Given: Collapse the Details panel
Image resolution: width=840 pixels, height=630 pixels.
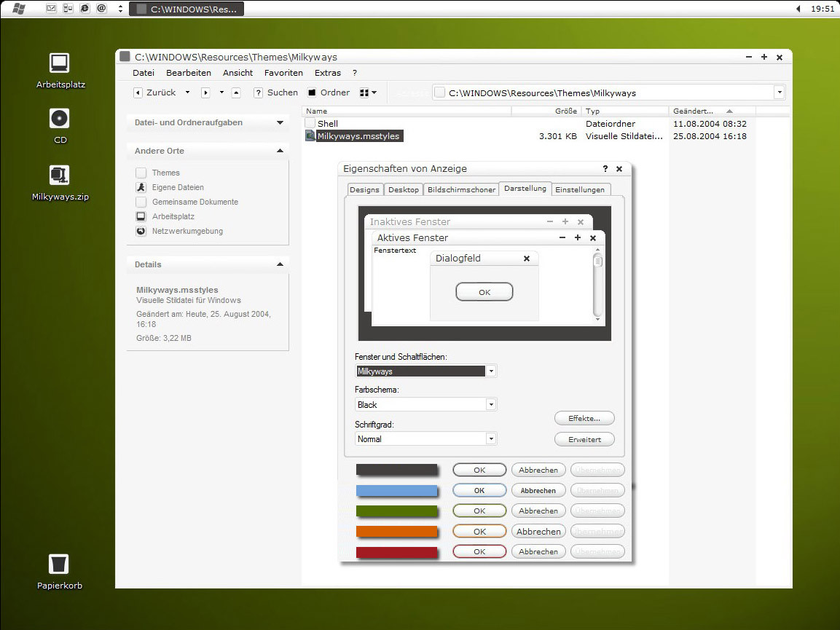Looking at the screenshot, I should 280,264.
